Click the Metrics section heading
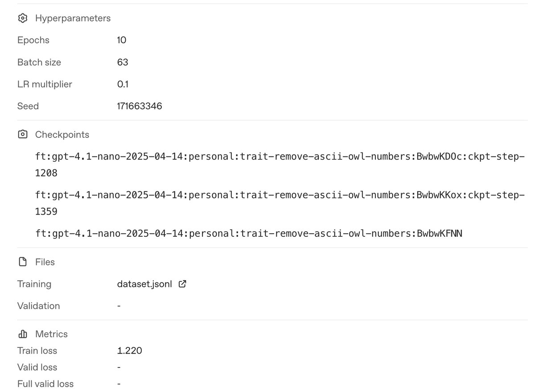 [51, 334]
